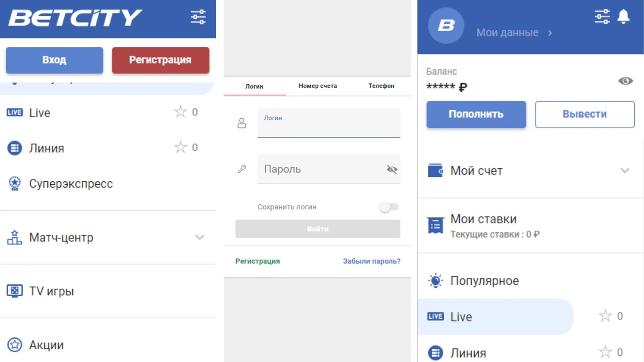Click the TV игры screen icon
This screenshot has width=644, height=362.
click(x=15, y=291)
